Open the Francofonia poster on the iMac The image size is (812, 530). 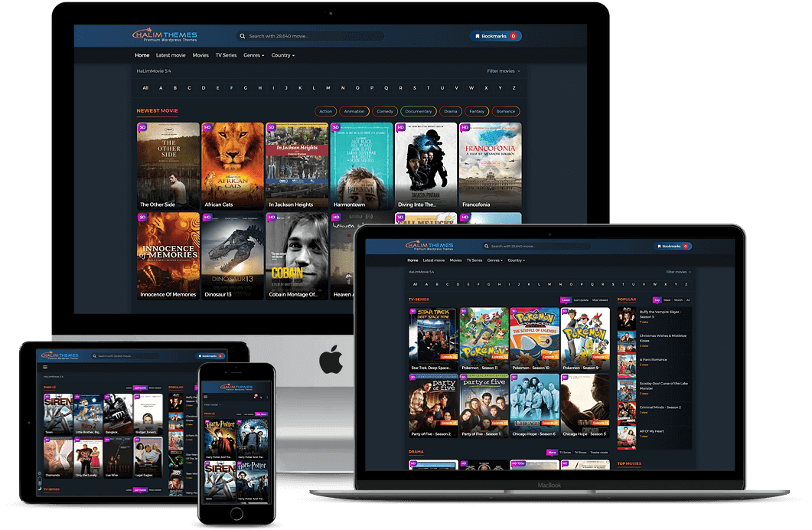point(491,165)
